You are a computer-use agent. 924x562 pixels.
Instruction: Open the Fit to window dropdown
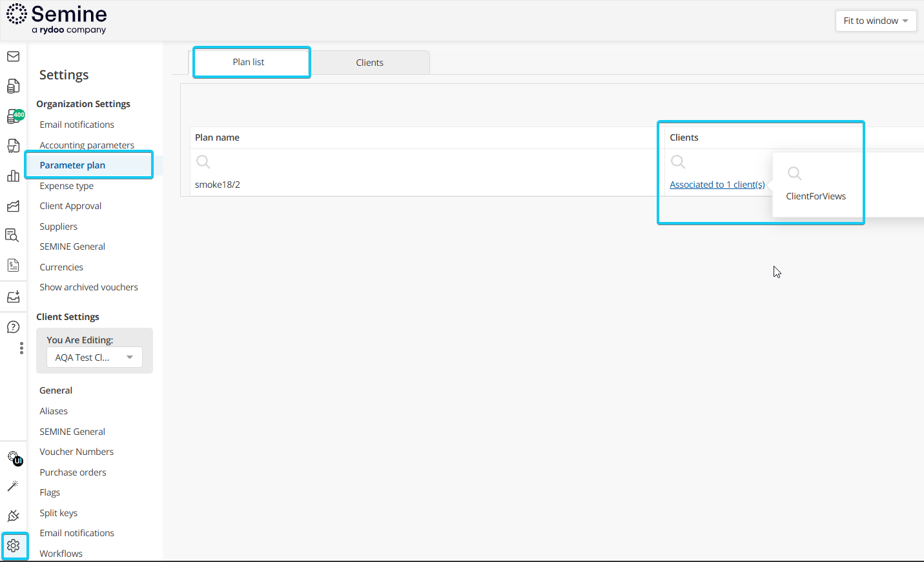875,21
